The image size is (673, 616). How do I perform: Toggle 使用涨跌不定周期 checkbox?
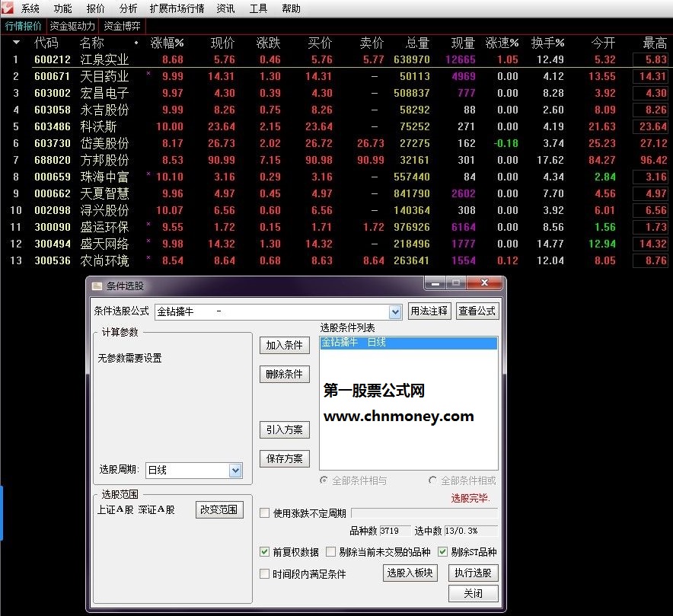[x=265, y=513]
